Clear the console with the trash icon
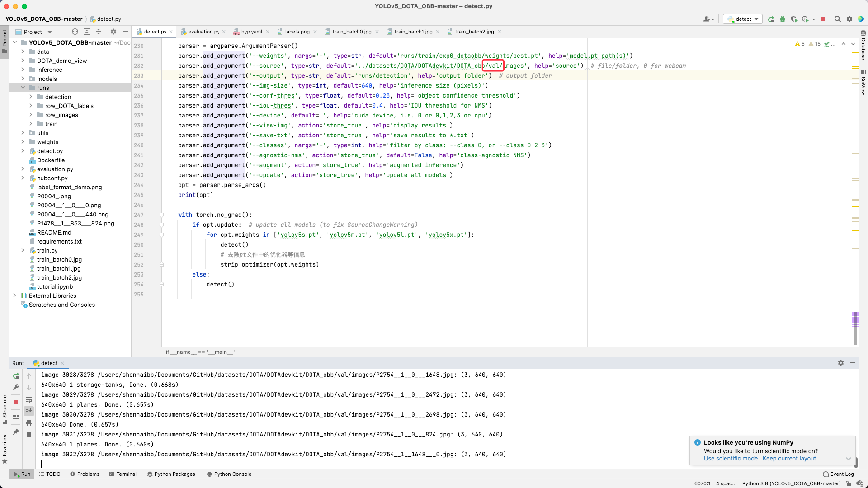Viewport: 868px width, 488px height. (29, 434)
